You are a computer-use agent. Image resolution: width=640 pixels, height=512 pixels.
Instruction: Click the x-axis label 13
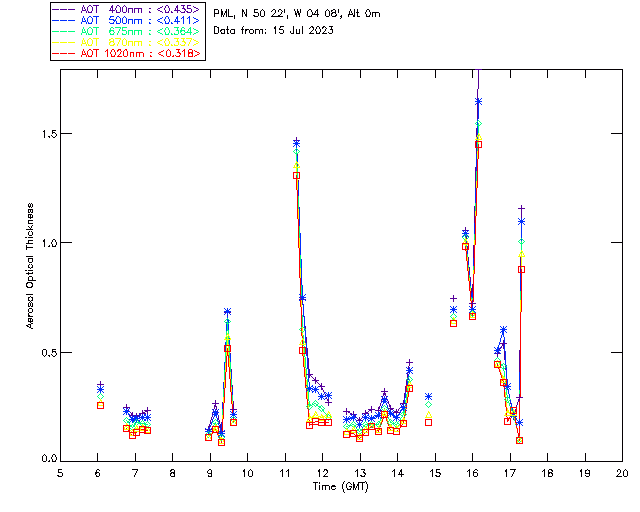coord(360,473)
